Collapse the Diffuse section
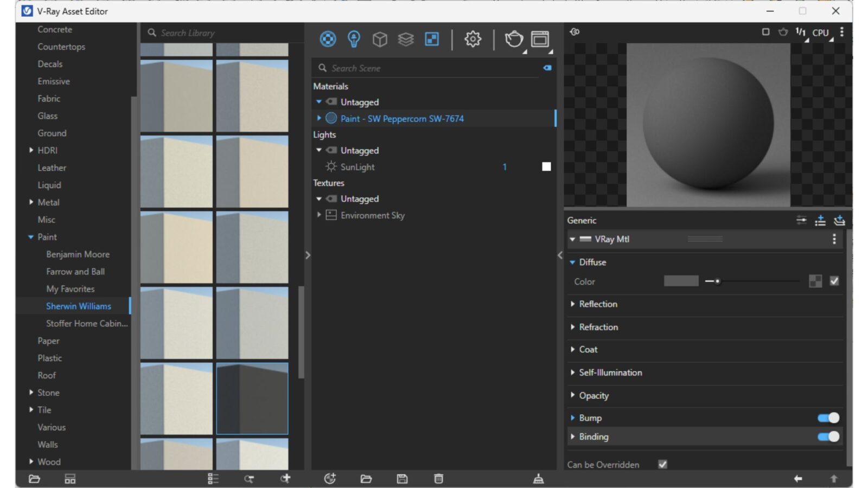This screenshot has height=488, width=868. (572, 262)
